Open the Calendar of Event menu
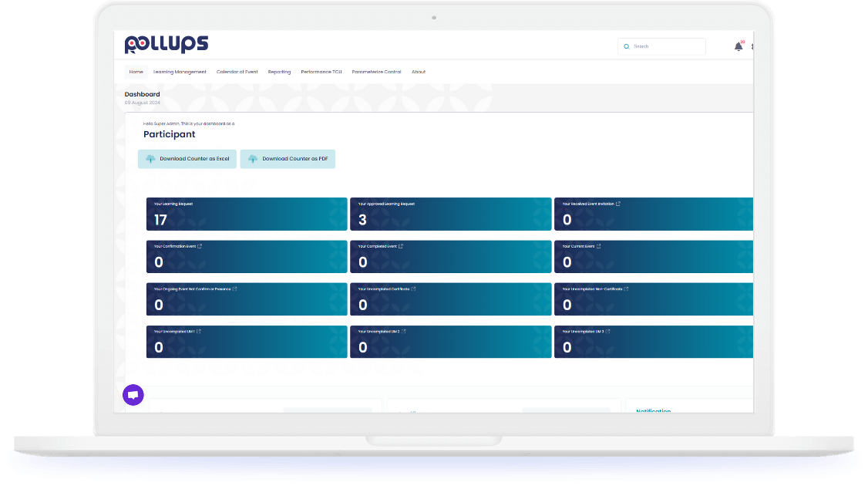The width and height of the screenshot is (868, 486). point(237,72)
